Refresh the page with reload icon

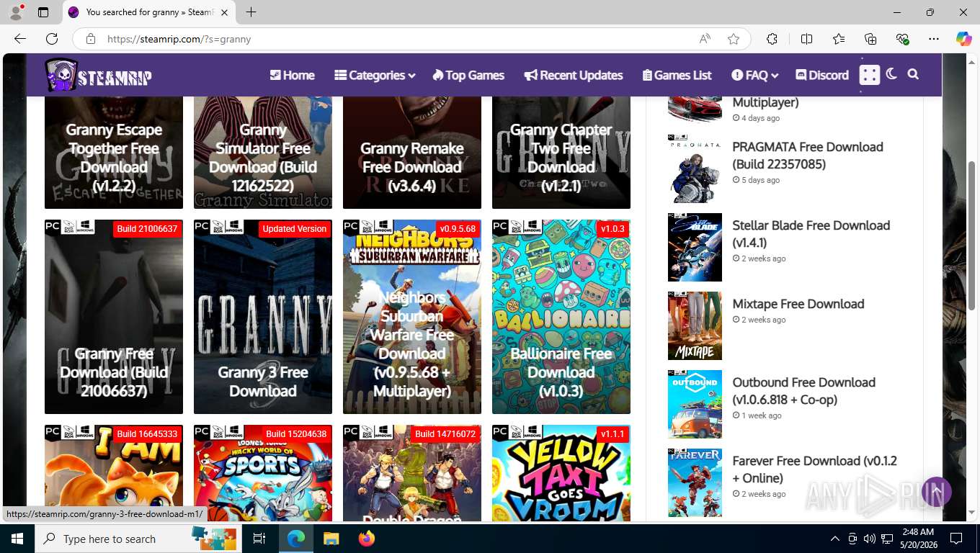(x=52, y=39)
